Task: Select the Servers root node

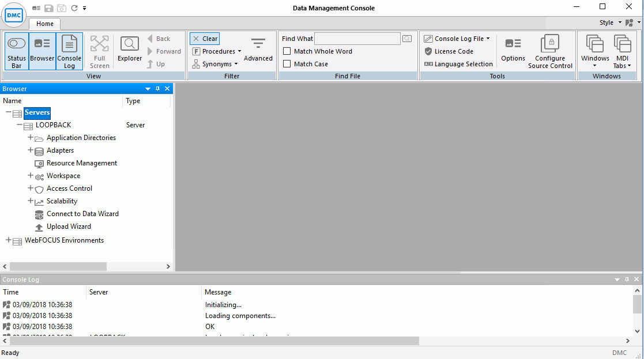Action: coord(37,112)
